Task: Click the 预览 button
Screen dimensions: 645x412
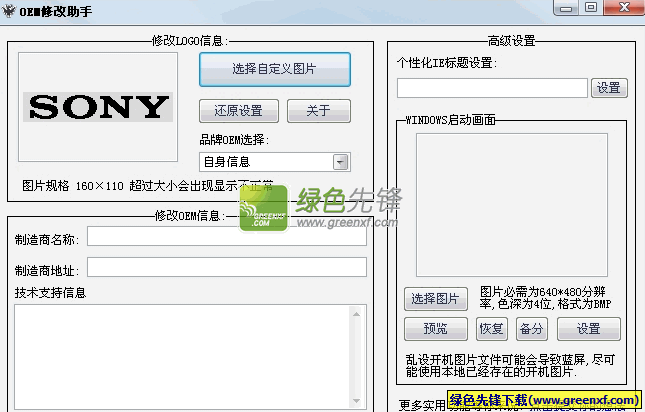Action: click(436, 329)
